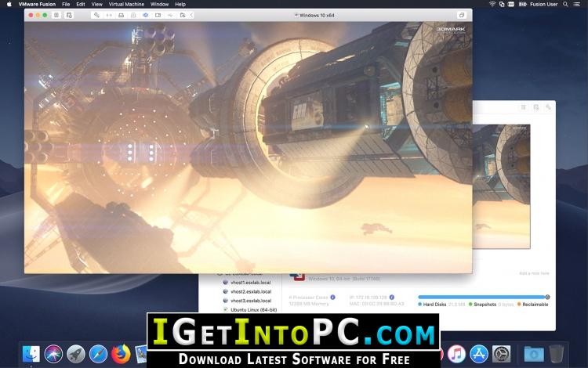
Task: Click info icon next to the IP address
Action: 392,298
